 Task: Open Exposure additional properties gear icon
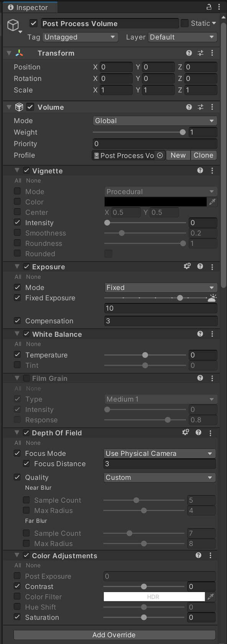point(187,266)
